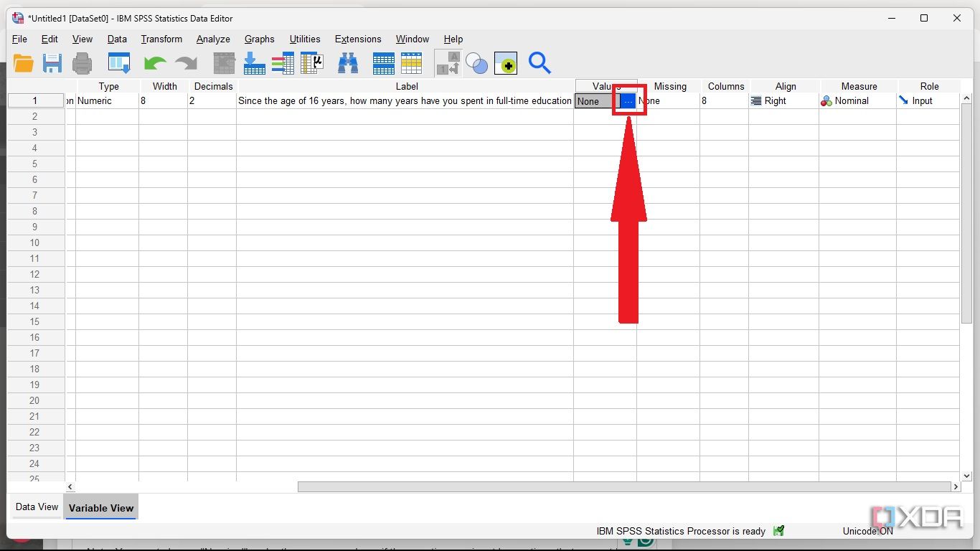
Task: Click the Type column header
Action: pyautogui.click(x=108, y=86)
